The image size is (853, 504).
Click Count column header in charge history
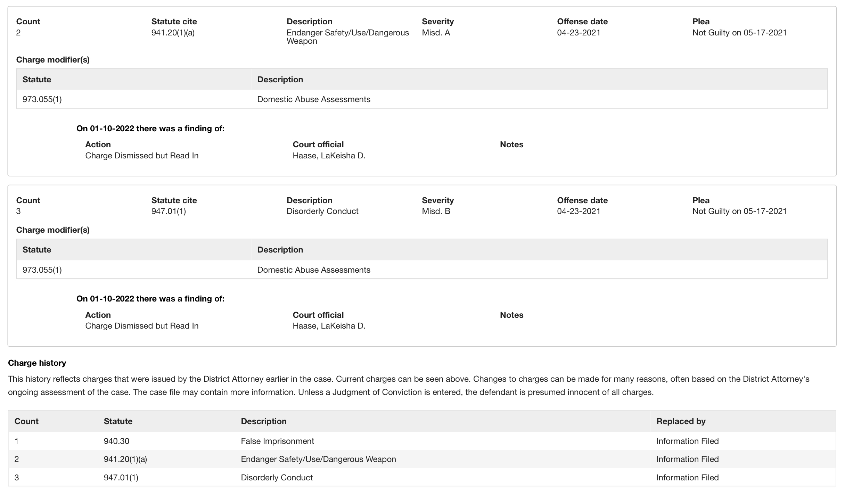point(26,421)
